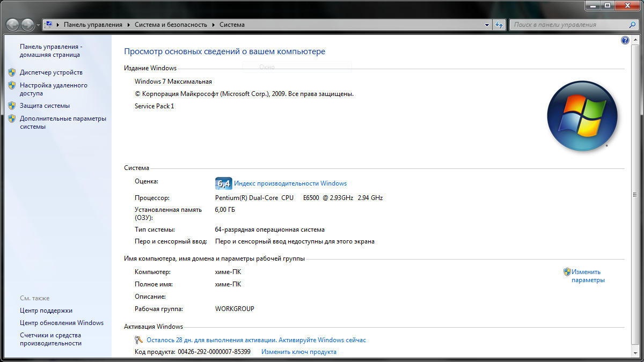Viewport: 644px width, 362px height.
Task: Click the Control Panel icon in address bar
Action: pyautogui.click(x=48, y=25)
